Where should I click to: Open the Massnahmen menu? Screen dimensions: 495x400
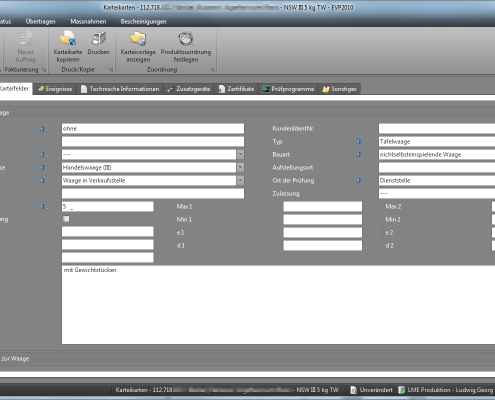[88, 21]
